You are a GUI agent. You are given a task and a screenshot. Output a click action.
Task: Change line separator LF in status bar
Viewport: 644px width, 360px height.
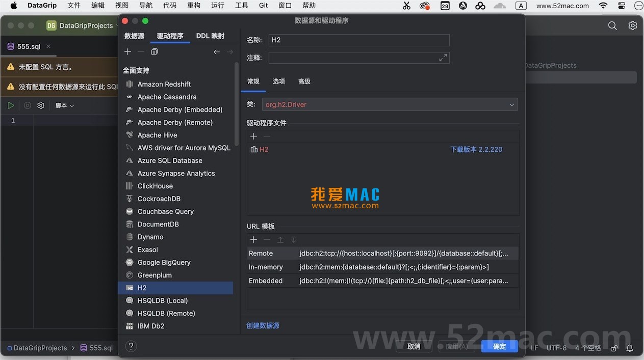534,348
